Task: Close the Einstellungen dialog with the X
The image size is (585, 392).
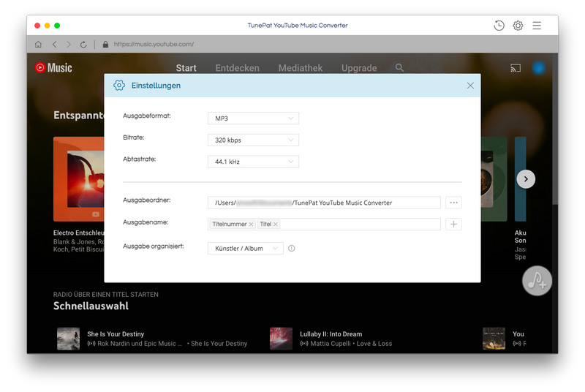Action: [470, 86]
